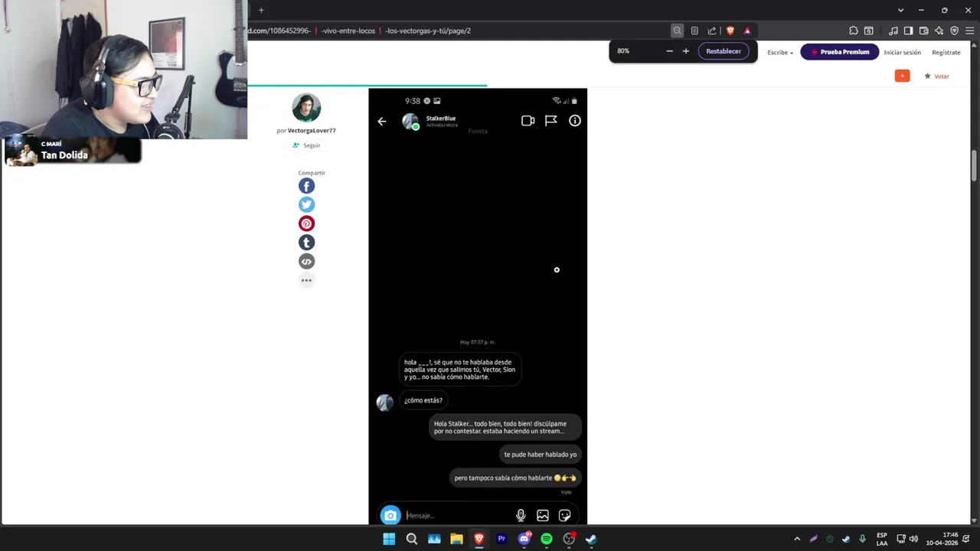
Task: Click the flag icon in chat header
Action: point(551,121)
